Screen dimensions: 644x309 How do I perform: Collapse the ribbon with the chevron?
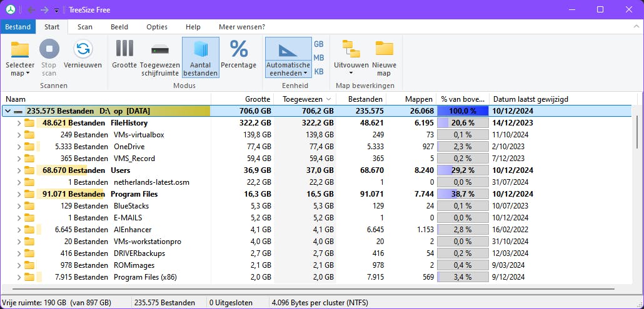(636, 27)
